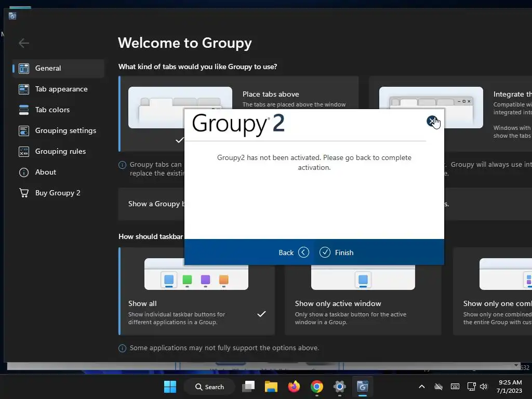Image resolution: width=532 pixels, height=399 pixels.
Task: Open Buy Groupy 2 in the sidebar
Action: [58, 193]
